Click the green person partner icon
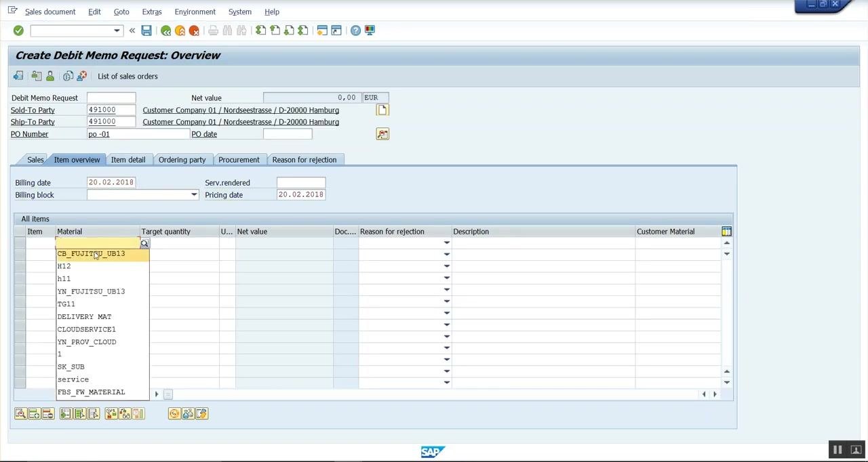This screenshot has height=462, width=868. click(50, 76)
